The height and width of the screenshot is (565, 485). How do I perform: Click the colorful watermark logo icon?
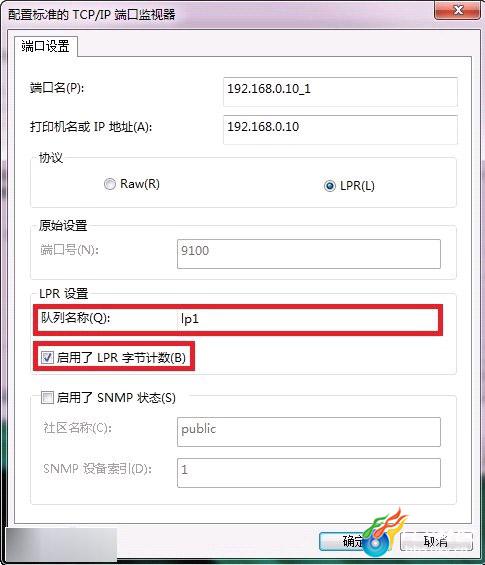(383, 533)
